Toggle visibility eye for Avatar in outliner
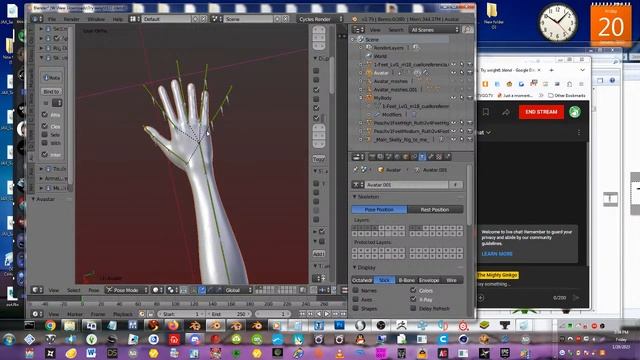The image size is (640, 360). pos(453,73)
